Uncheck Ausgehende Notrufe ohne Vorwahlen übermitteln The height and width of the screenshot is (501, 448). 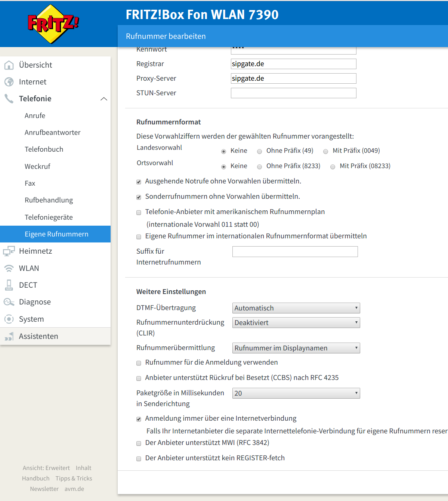pos(139,182)
